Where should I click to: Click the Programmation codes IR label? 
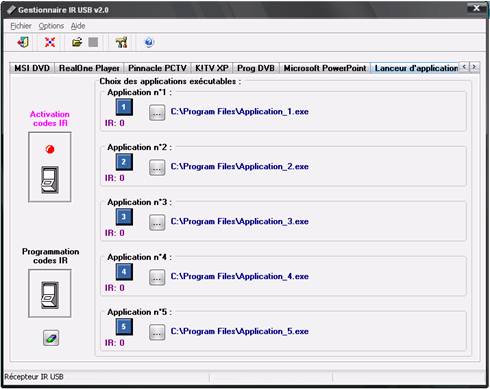click(x=50, y=256)
